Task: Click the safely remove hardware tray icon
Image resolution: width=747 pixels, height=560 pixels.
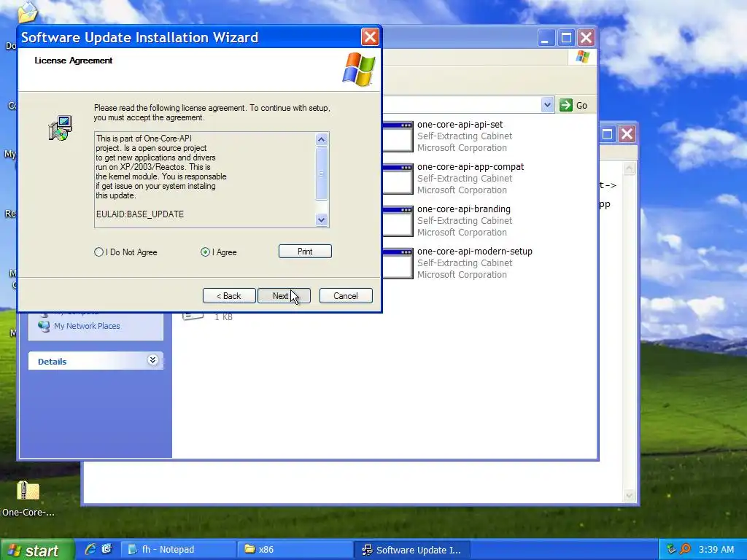Action: pyautogui.click(x=672, y=550)
